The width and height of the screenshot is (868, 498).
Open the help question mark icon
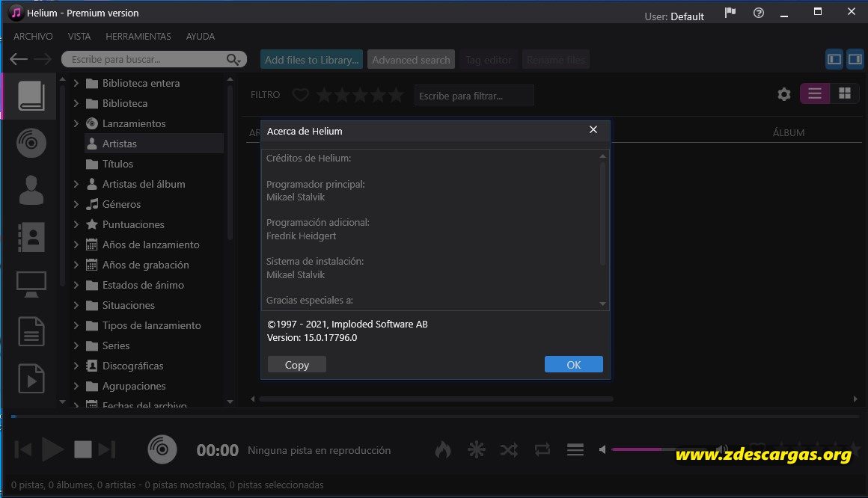coord(759,13)
